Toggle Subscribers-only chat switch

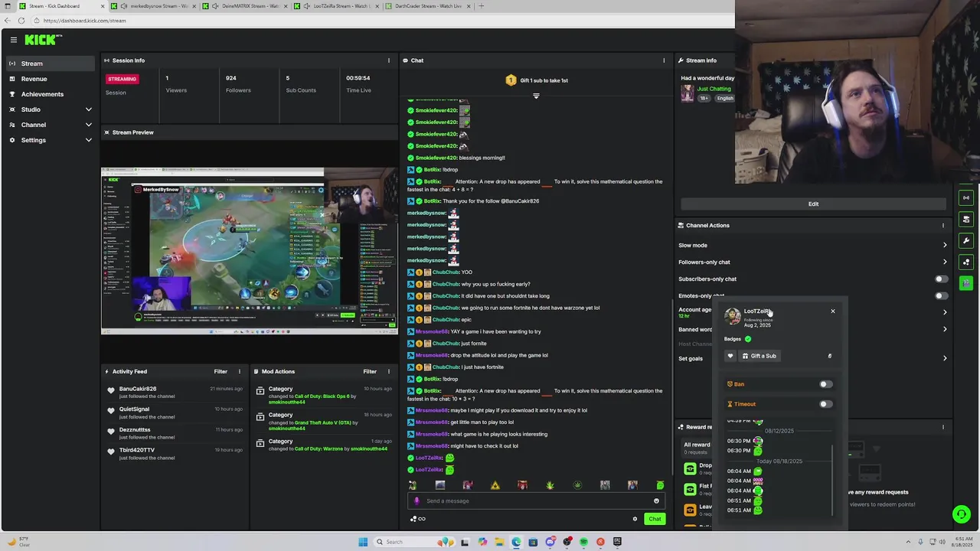(941, 279)
